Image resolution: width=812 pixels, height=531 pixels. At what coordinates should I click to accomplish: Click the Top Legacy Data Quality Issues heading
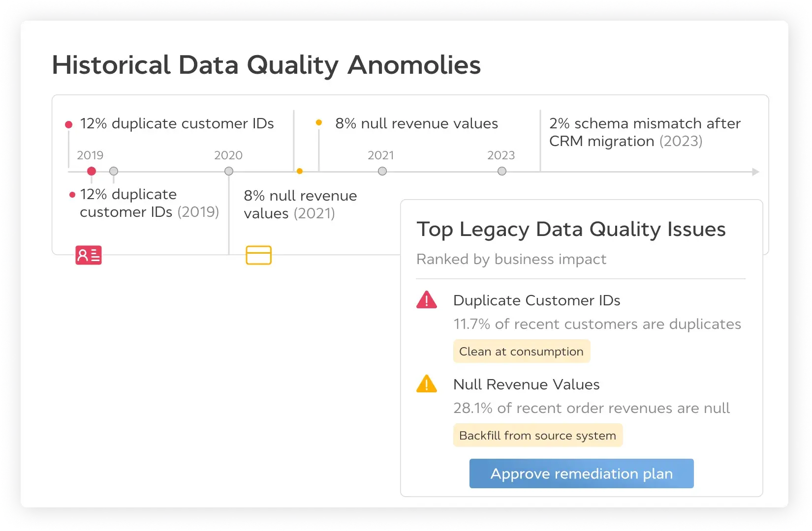pyautogui.click(x=571, y=229)
